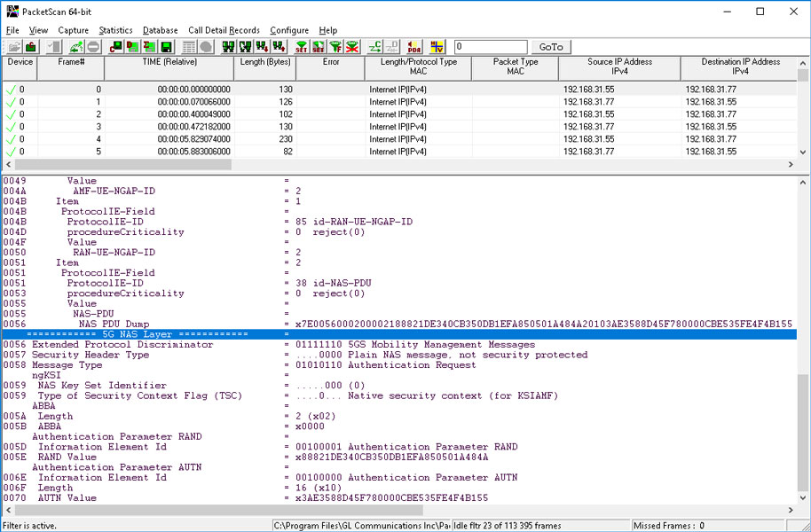Screen dimensions: 811x532
Task: Open the Configure menu
Action: 289,30
